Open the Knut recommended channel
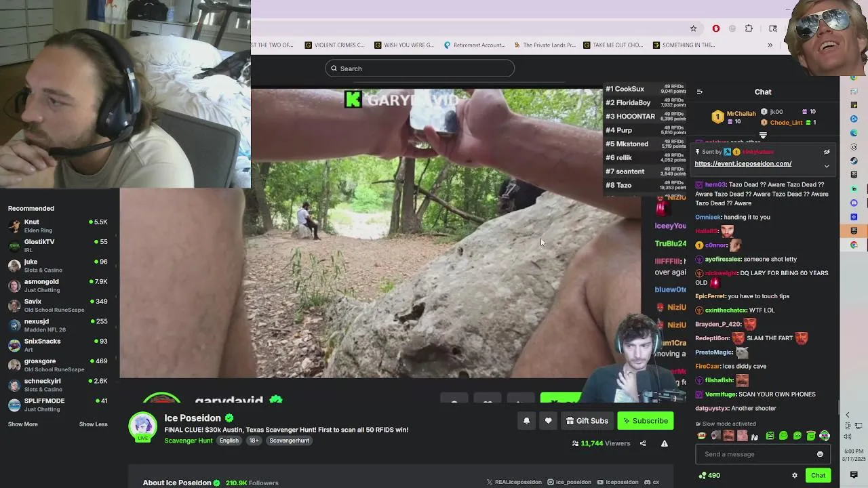Image resolution: width=868 pixels, height=488 pixels. pos(57,226)
